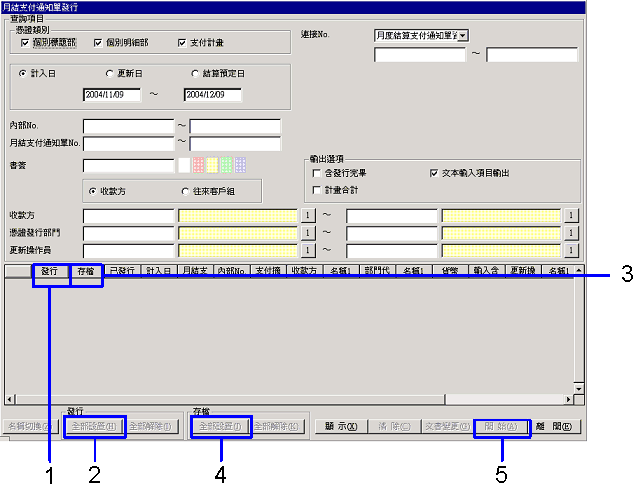Click lookup button at end of 更新操作員 range
The height and width of the screenshot is (491, 634).
571,250
